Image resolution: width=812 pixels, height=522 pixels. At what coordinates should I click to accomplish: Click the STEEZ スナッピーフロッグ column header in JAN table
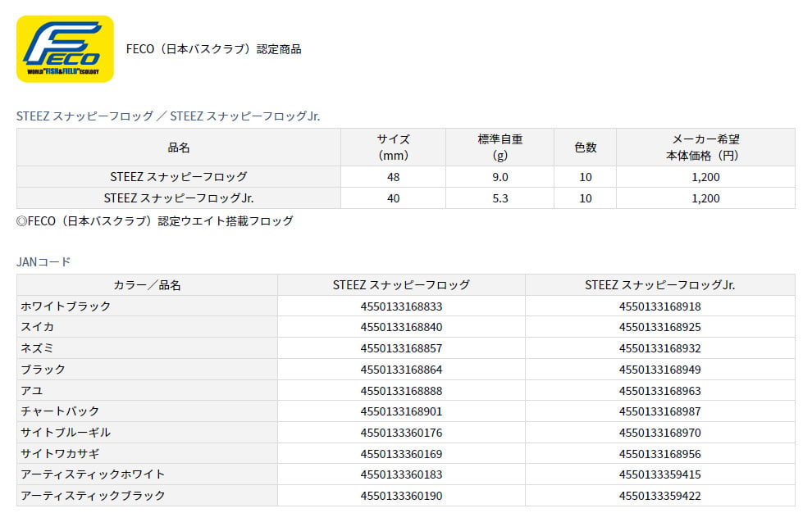click(401, 285)
